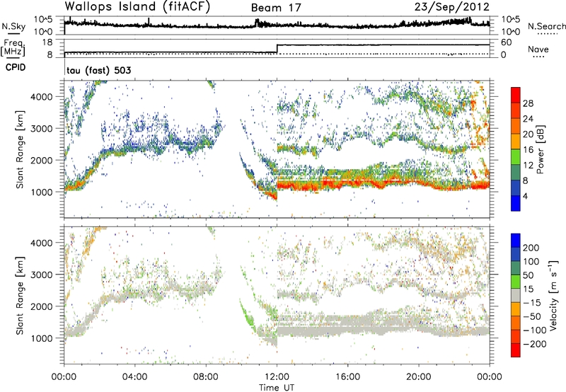Click the 'N.Sky' legend label
The height and width of the screenshot is (392, 566).
(x=13, y=26)
